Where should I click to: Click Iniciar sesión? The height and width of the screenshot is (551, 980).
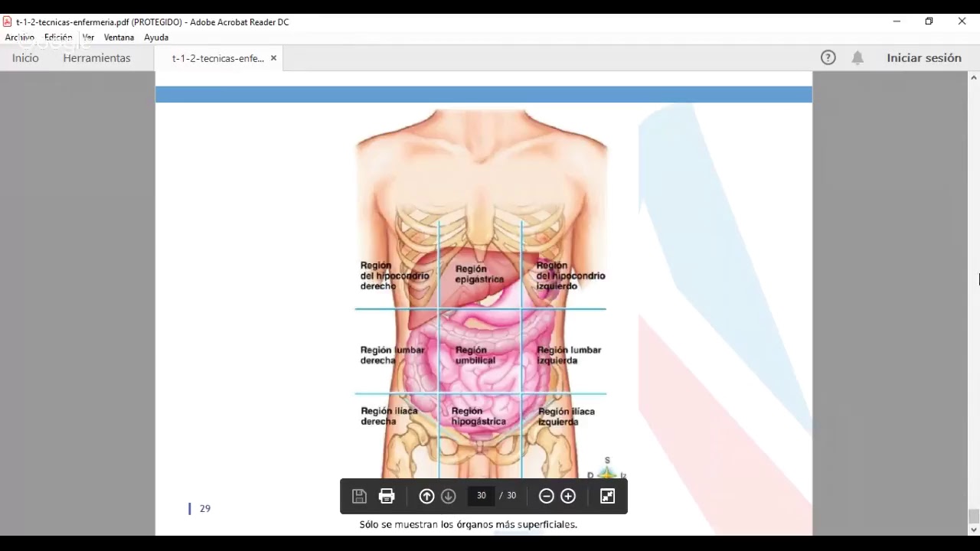click(923, 57)
